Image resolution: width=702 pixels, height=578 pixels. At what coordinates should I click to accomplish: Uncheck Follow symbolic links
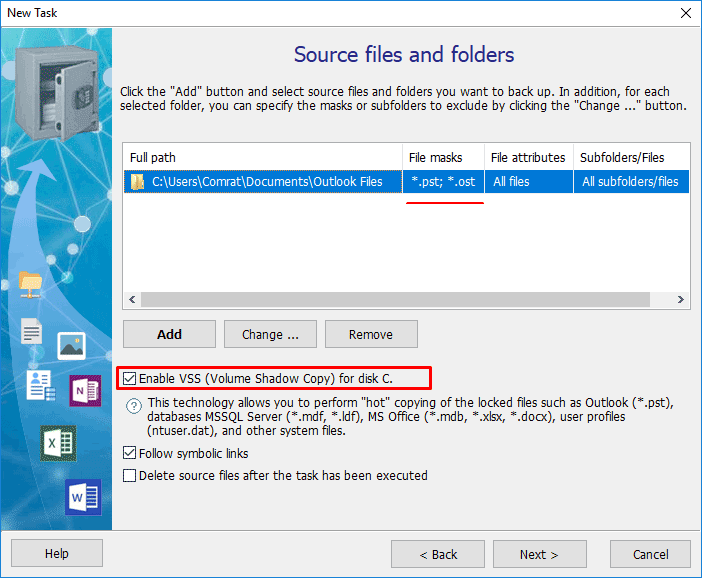click(129, 453)
